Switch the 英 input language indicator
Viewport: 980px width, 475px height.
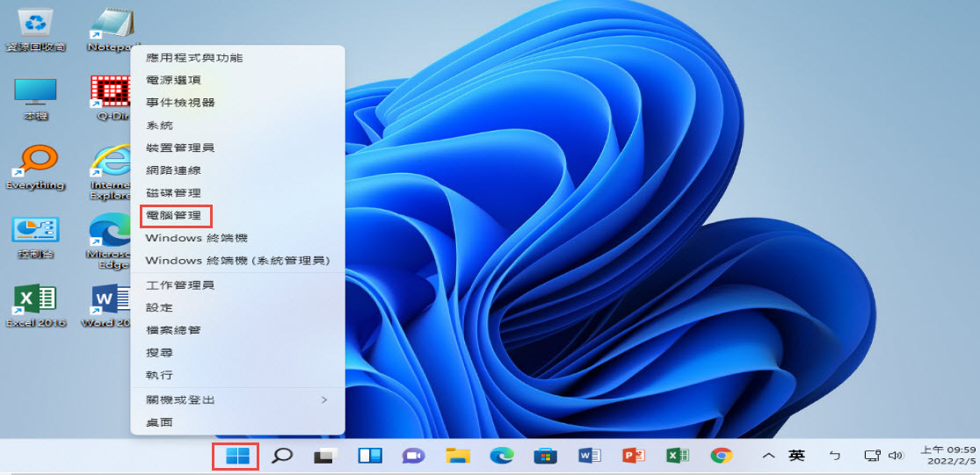pyautogui.click(x=796, y=456)
